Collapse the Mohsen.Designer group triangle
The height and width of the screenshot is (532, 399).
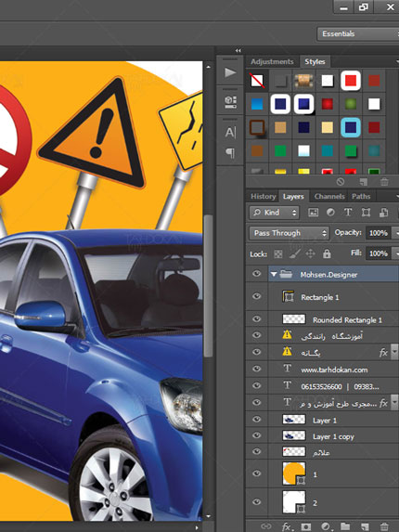click(274, 274)
